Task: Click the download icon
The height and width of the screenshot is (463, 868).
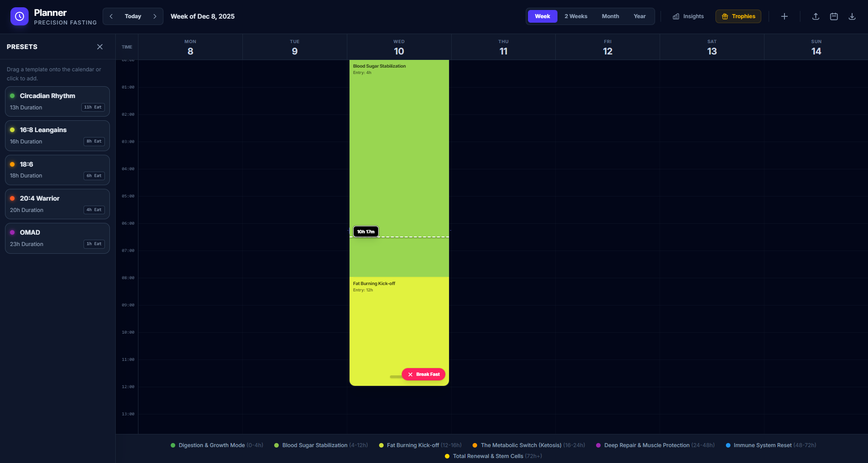Action: pyautogui.click(x=852, y=16)
